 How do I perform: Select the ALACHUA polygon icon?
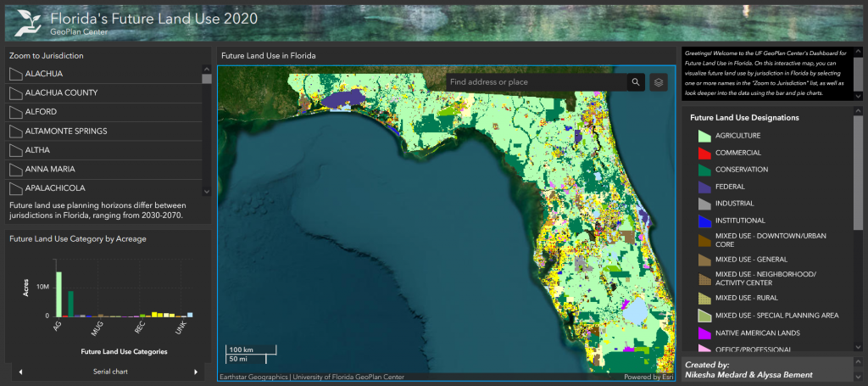15,74
